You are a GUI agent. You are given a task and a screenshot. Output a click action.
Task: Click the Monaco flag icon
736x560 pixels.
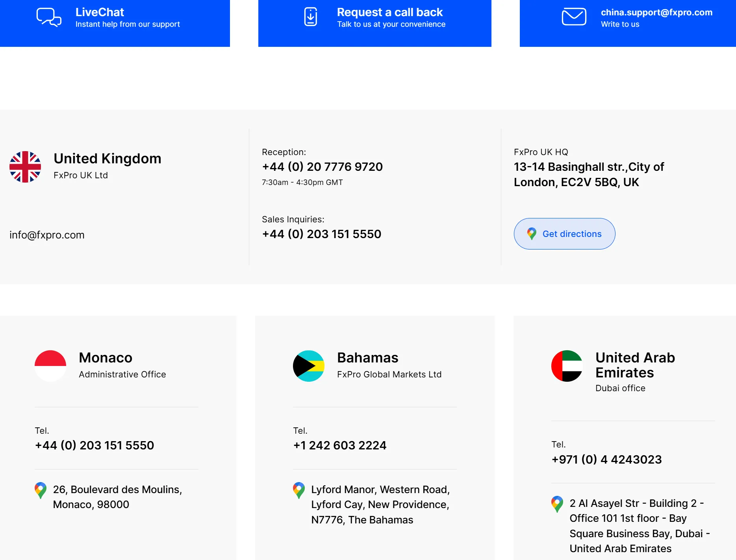(x=50, y=366)
